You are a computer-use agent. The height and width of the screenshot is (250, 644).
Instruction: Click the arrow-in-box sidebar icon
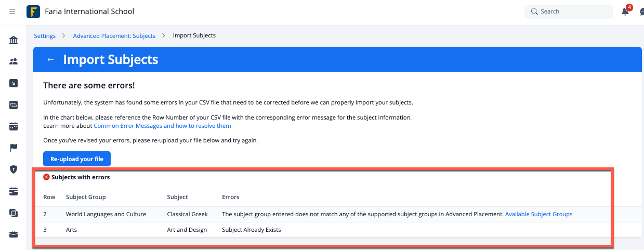14,83
